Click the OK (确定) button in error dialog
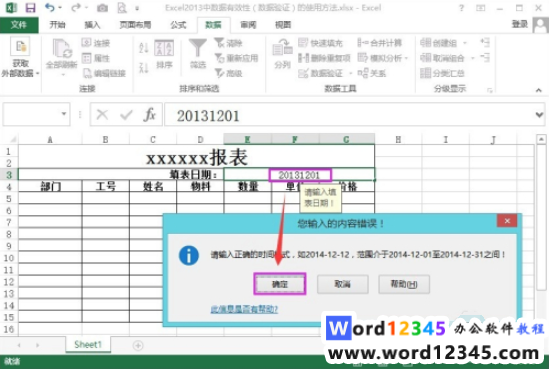Screen dimensions: 549x369 point(280,284)
